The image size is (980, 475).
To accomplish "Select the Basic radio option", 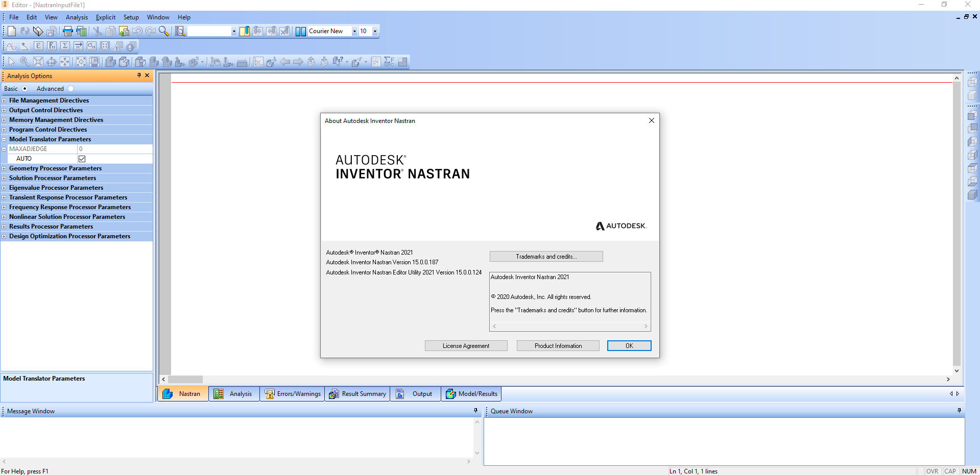I will (25, 88).
